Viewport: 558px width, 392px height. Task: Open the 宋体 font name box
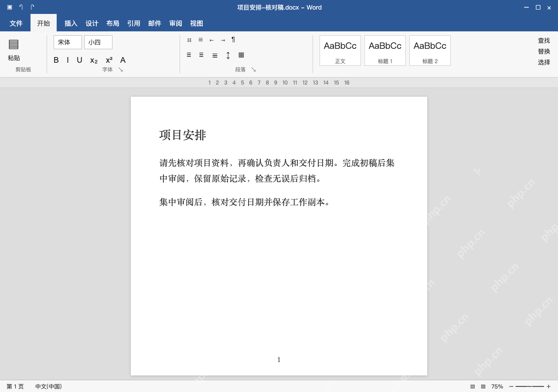tap(68, 42)
